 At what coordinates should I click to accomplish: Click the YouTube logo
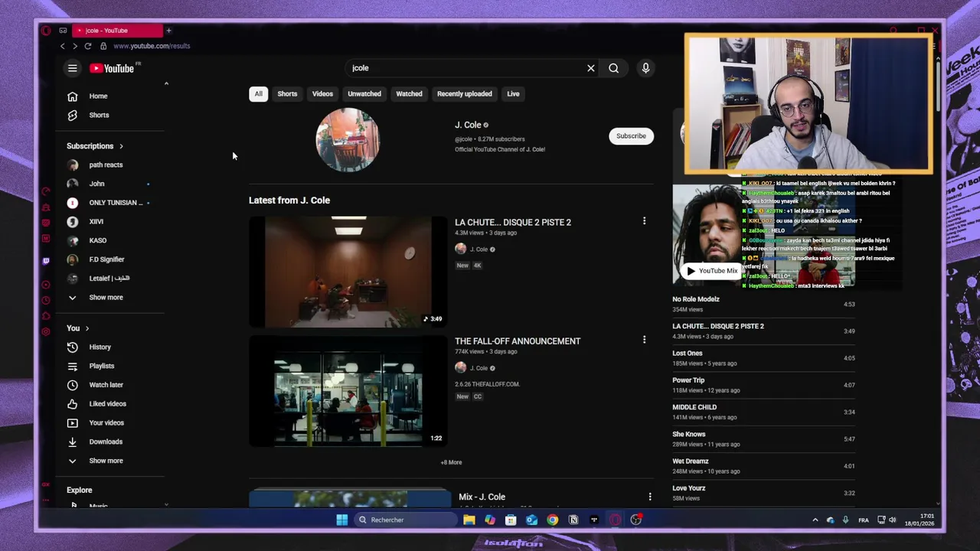pos(112,68)
